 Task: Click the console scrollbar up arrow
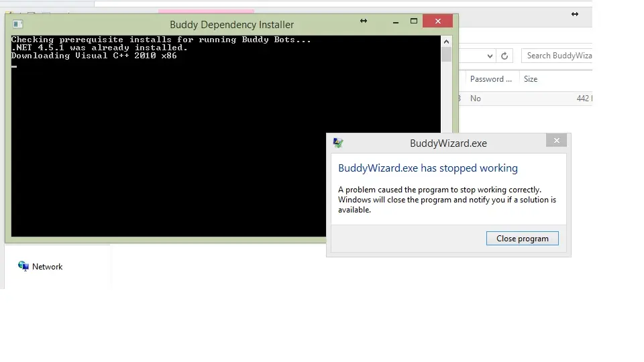pos(446,41)
